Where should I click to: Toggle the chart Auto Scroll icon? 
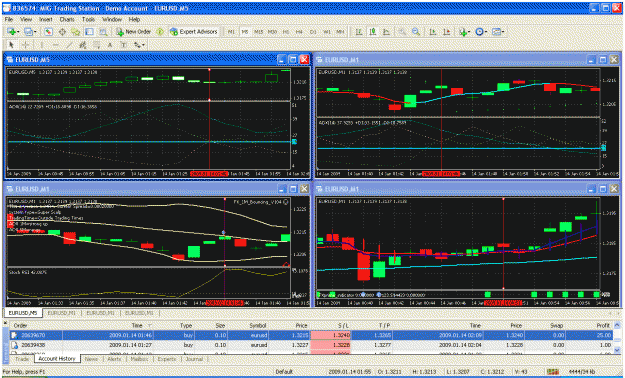click(432, 32)
